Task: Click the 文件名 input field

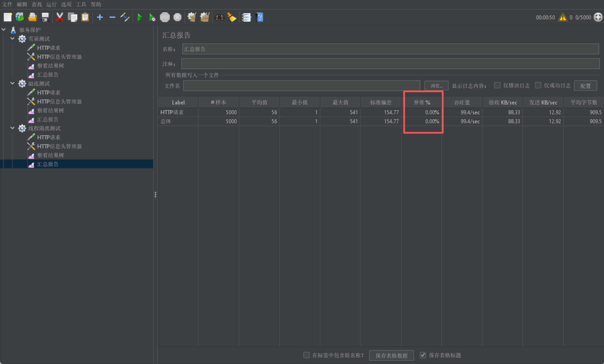Action: [x=301, y=86]
